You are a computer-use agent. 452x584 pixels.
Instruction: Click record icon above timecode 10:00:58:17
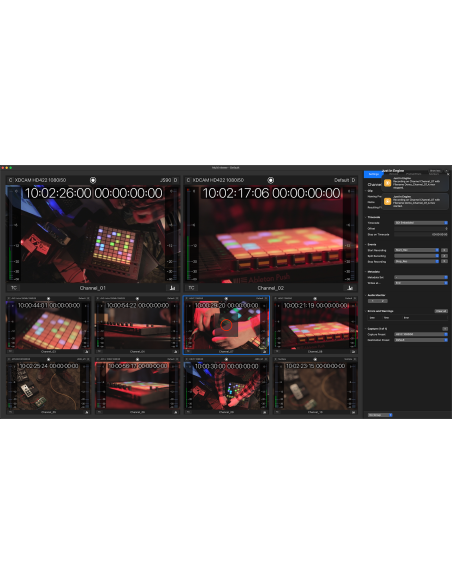[x=137, y=359]
